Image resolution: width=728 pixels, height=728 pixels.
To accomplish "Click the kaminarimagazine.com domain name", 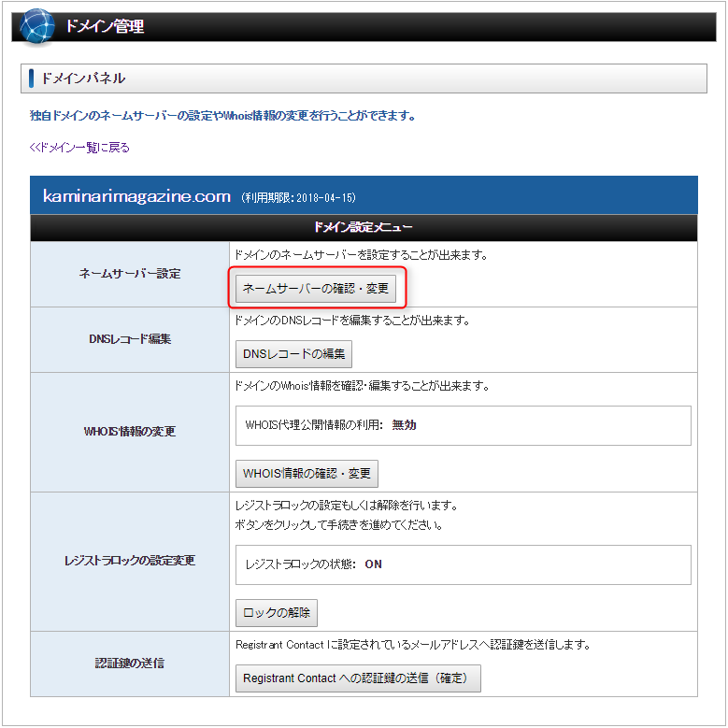I will click(x=136, y=196).
